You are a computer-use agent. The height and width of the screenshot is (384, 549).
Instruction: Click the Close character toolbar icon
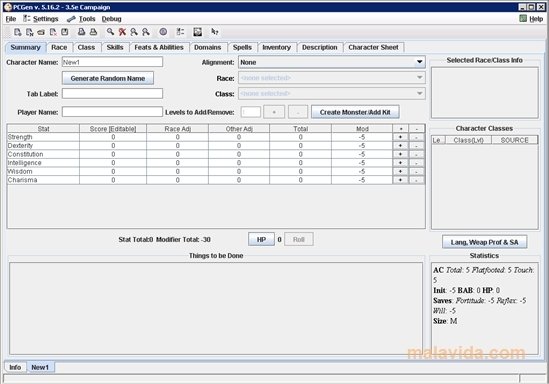pos(53,32)
